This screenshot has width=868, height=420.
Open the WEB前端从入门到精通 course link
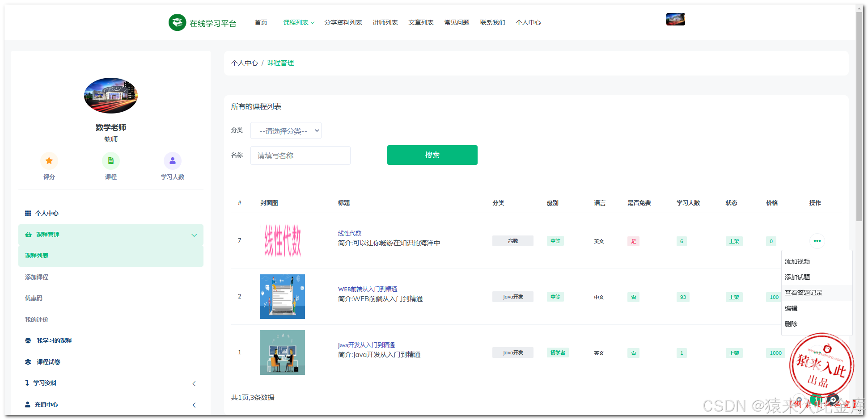[368, 289]
